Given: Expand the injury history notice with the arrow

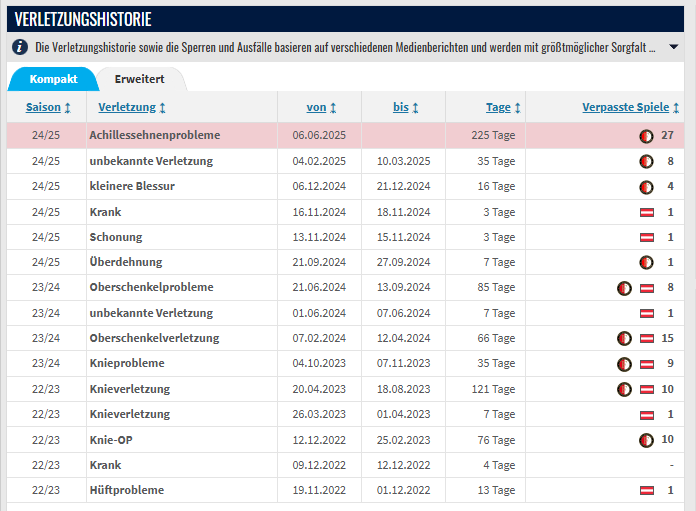Looking at the screenshot, I should point(675,47).
